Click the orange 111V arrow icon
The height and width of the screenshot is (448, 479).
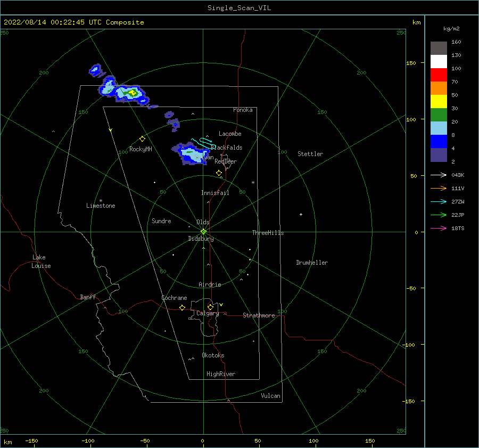[439, 189]
